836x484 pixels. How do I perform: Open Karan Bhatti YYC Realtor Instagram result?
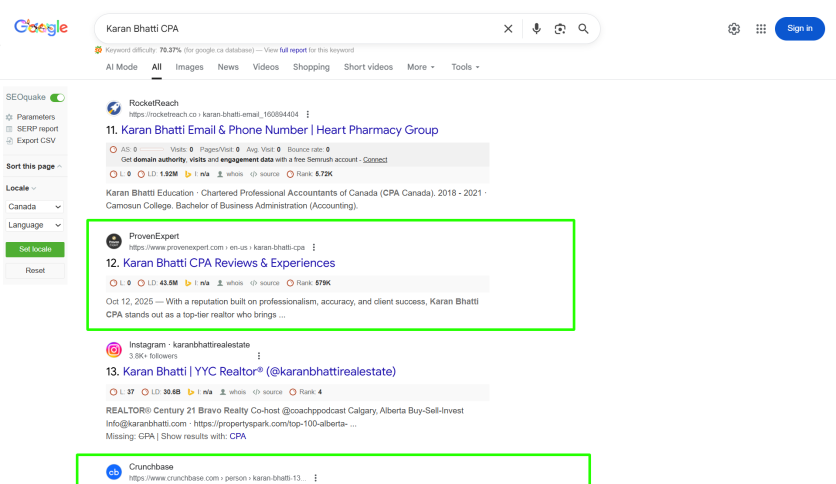(259, 372)
